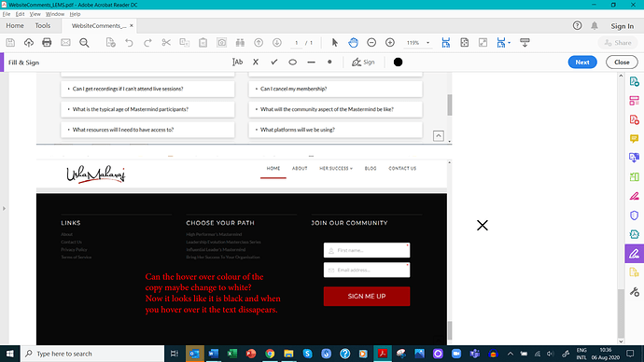Viewport: 644px width, 362px height.
Task: Open the notifications bell
Action: 595,26
